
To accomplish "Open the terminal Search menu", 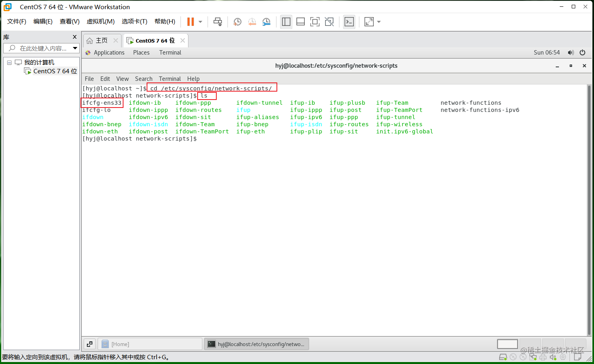I will pyautogui.click(x=144, y=79).
